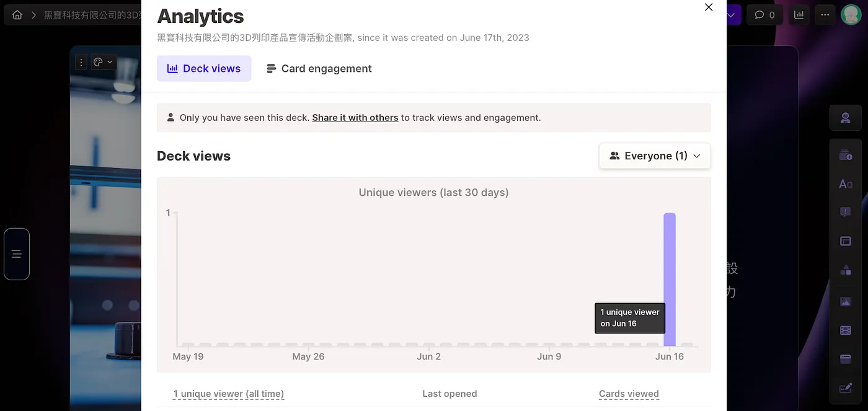Screen dimensions: 868x411
Task: Open the user profile avatar
Action: point(851,15)
